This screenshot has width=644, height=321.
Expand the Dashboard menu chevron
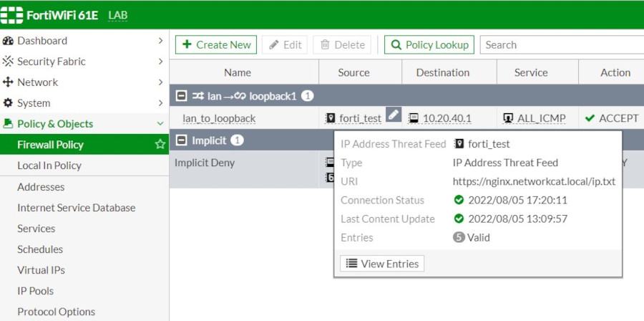tap(160, 41)
